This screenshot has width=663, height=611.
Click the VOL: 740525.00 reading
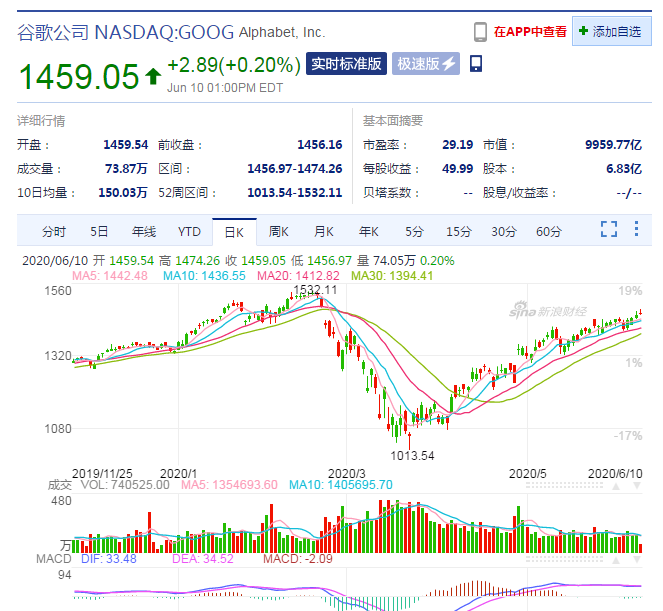pos(125,485)
